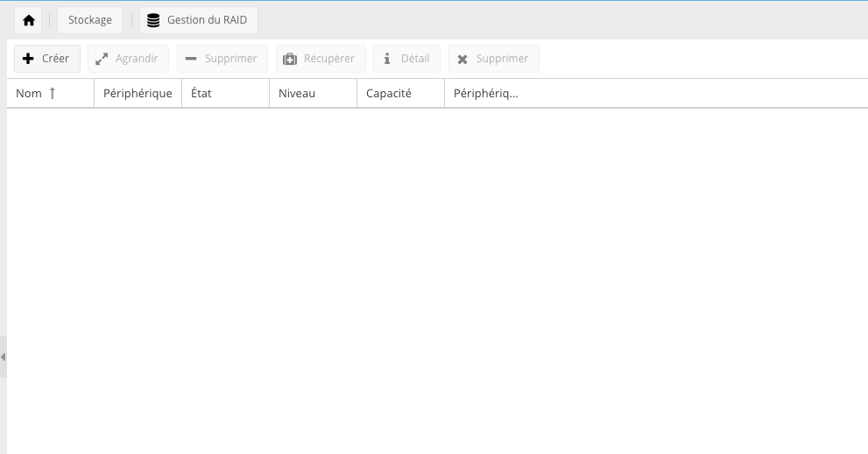Toggle sort arrow next to Nom
Viewport: 868px width, 454px height.
click(x=53, y=93)
